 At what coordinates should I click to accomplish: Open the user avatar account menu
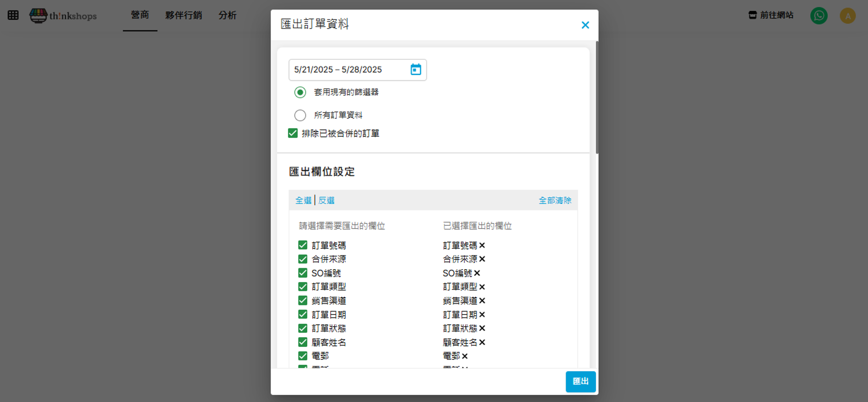847,16
